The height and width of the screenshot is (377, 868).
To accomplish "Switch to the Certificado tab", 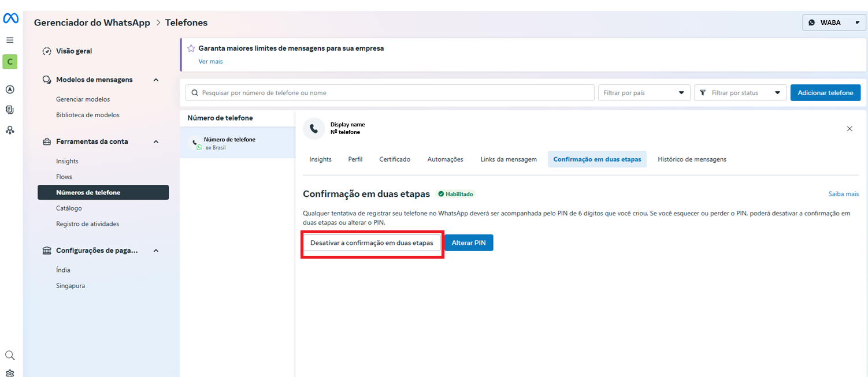I will pos(395,159).
